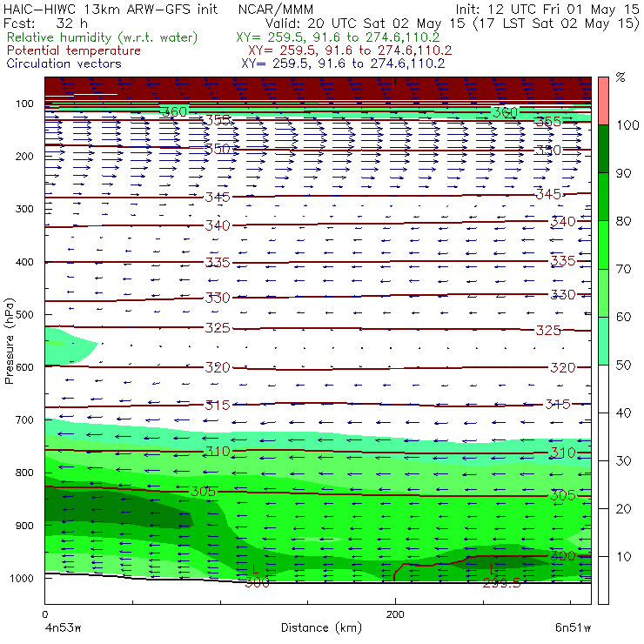Viewport: 644px width, 644px height.
Task: Click the 'Distance (km)' axis label
Action: pos(322,627)
